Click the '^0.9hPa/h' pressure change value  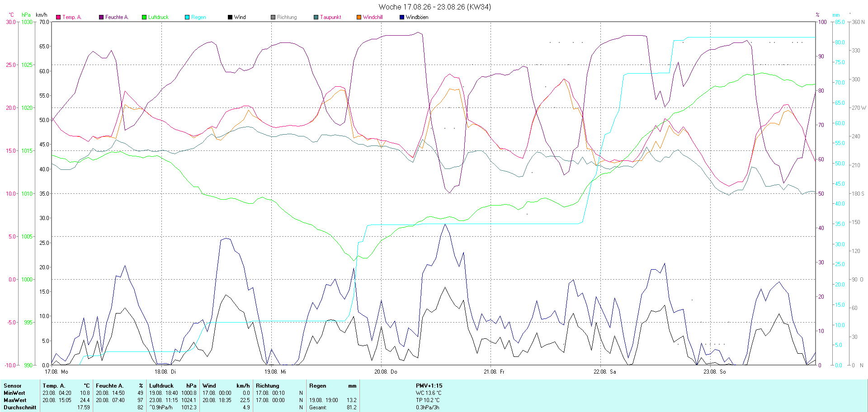pyautogui.click(x=161, y=407)
